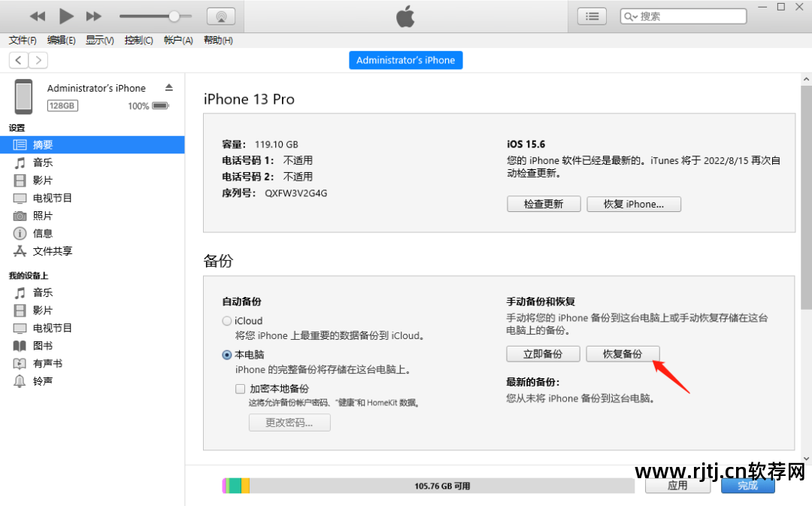Enable the 加密本地备份 checkbox
Viewport: 812px width, 506px height.
pyautogui.click(x=241, y=389)
